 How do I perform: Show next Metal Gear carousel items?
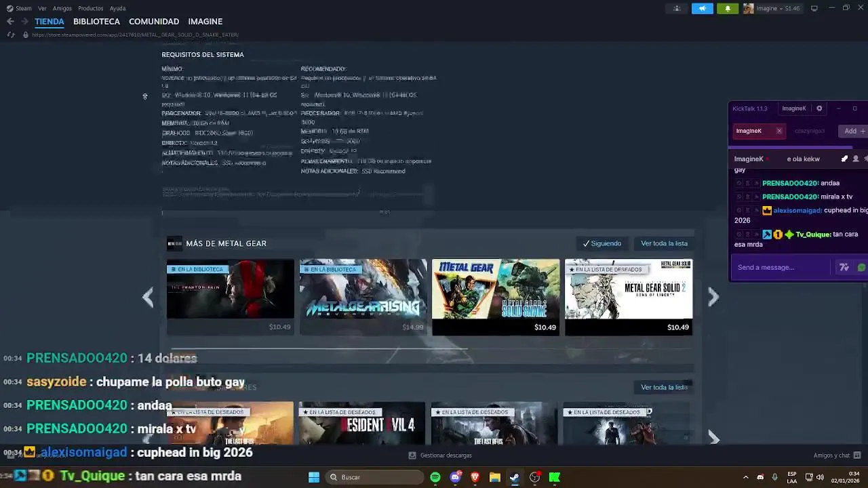click(x=713, y=297)
